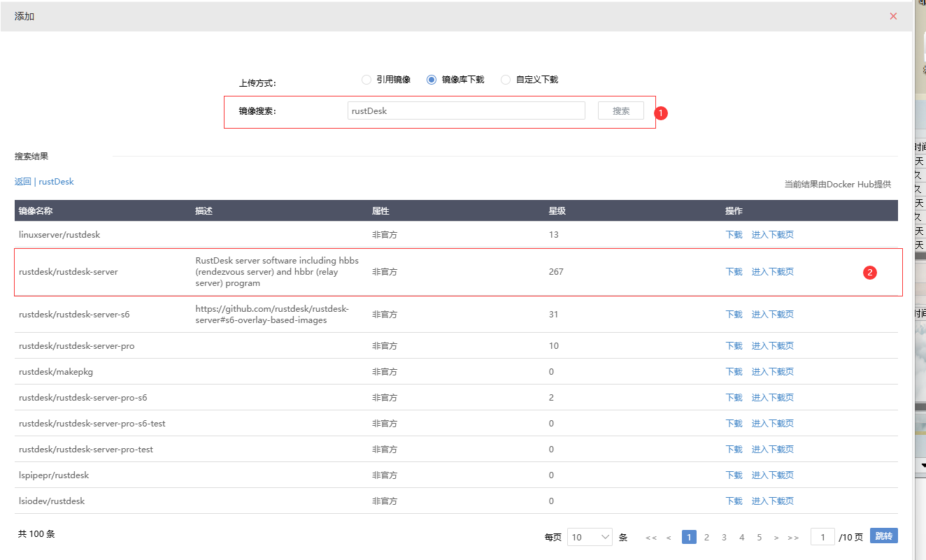Click the 搜索结果 section heading
The height and width of the screenshot is (560, 926).
[31, 157]
